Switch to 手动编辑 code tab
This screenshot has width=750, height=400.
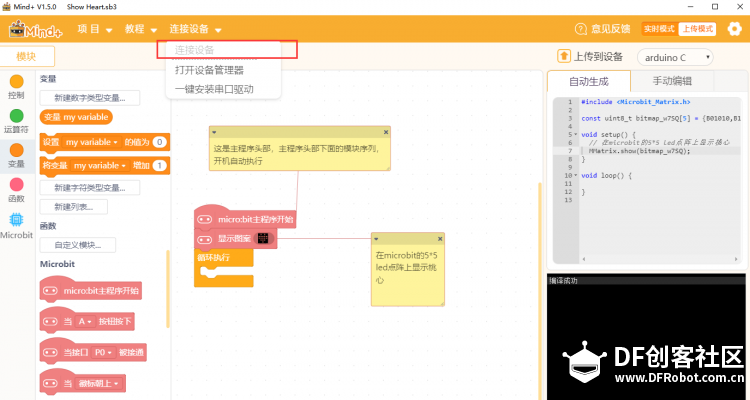[672, 81]
